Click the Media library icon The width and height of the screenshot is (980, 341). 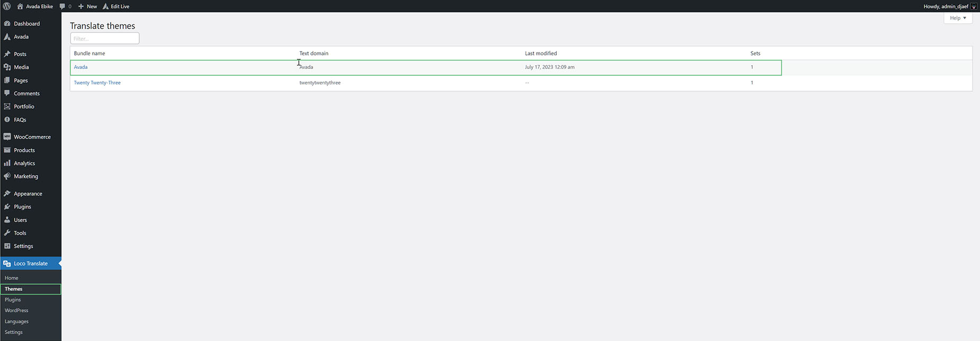(7, 67)
